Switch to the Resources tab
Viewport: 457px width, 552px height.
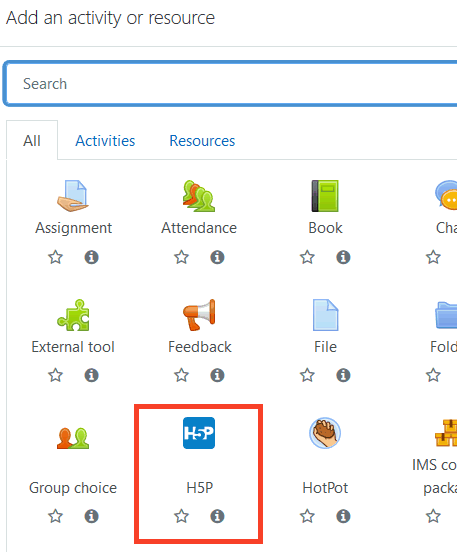click(x=202, y=141)
